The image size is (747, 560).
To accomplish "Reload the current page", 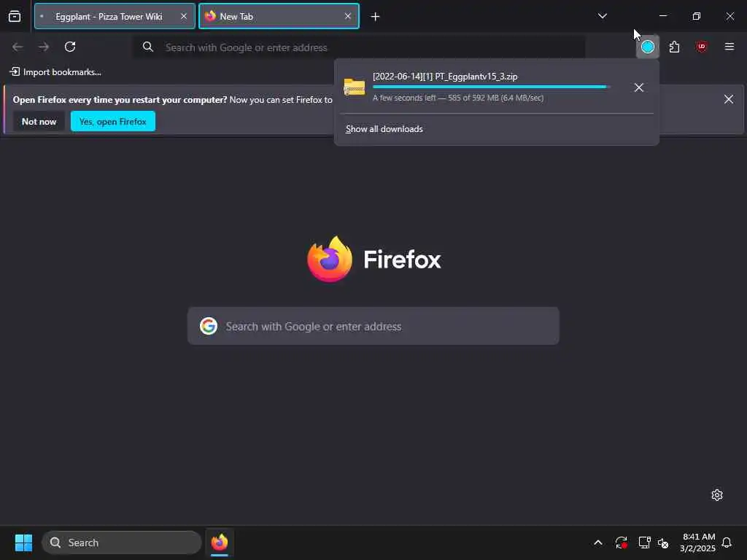I will tap(70, 47).
